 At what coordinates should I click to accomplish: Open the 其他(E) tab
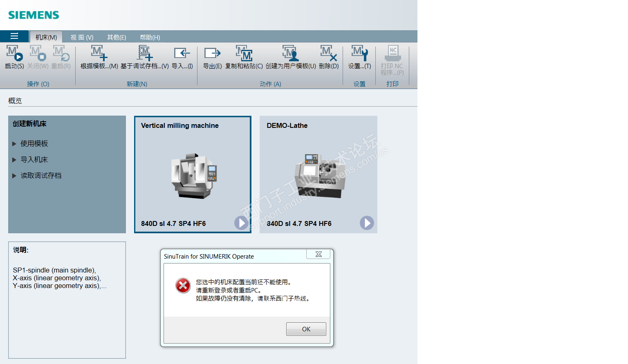(x=117, y=37)
